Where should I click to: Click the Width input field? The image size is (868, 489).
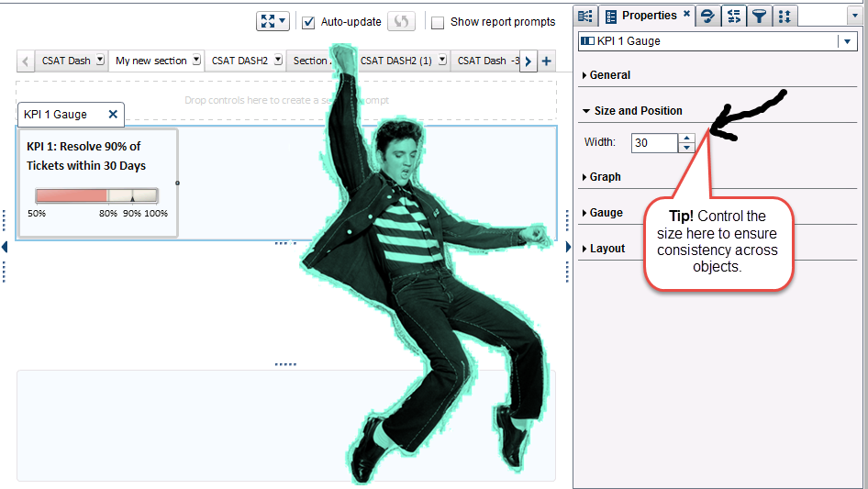(x=654, y=143)
